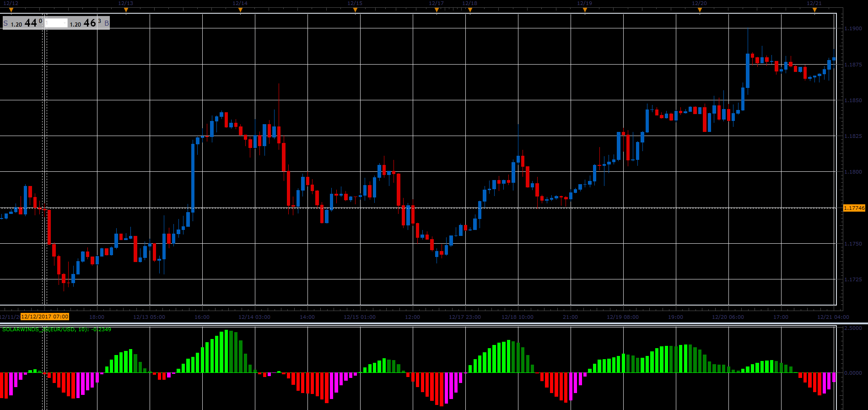Click the 12/20 06:00 time axis label
The image size is (868, 410).
click(x=728, y=317)
